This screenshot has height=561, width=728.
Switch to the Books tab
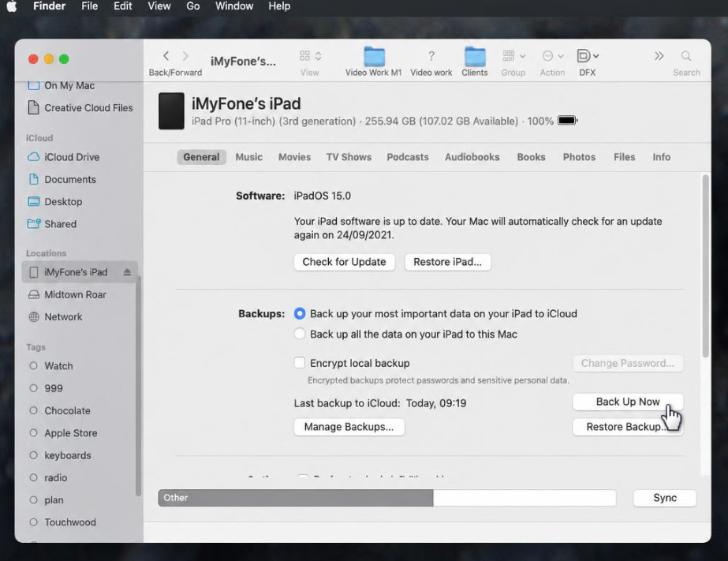coord(531,157)
